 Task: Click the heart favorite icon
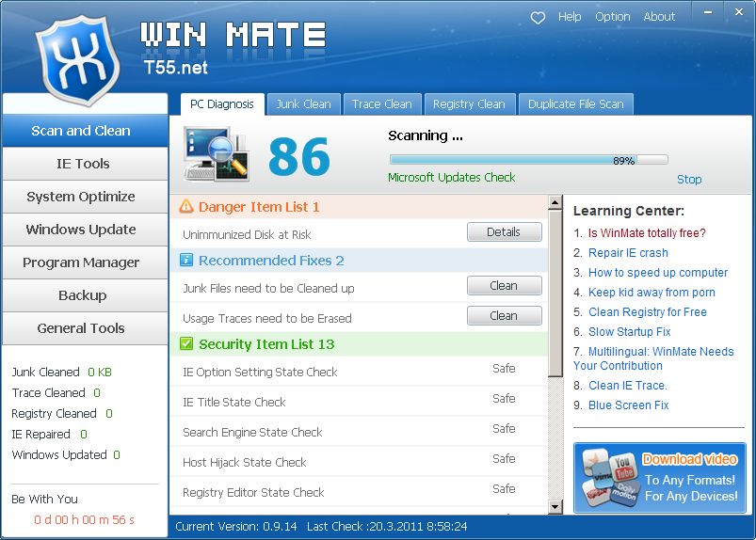(538, 18)
